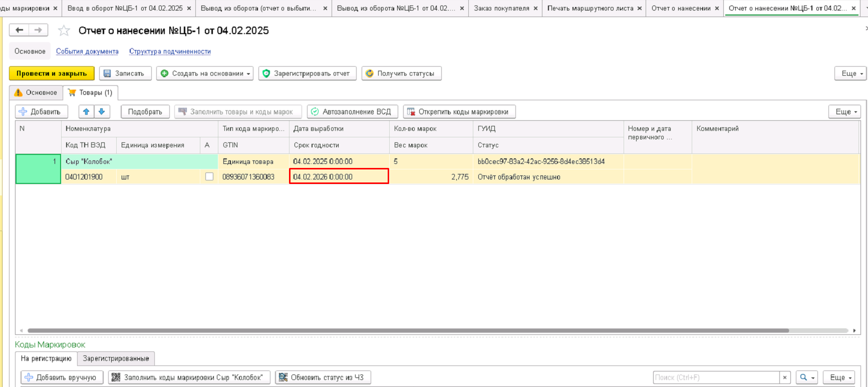Clear search field with x button
This screenshot has width=868, height=387.
coord(785,377)
